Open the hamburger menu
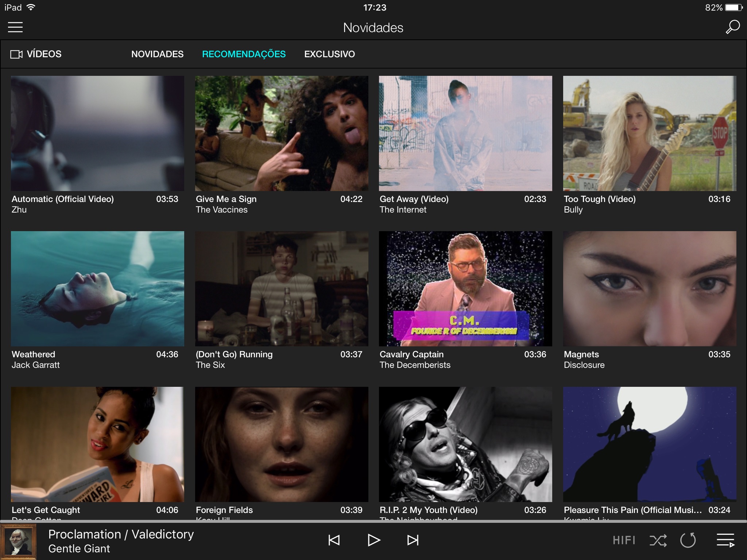Screen dimensions: 747x560 (x=15, y=27)
